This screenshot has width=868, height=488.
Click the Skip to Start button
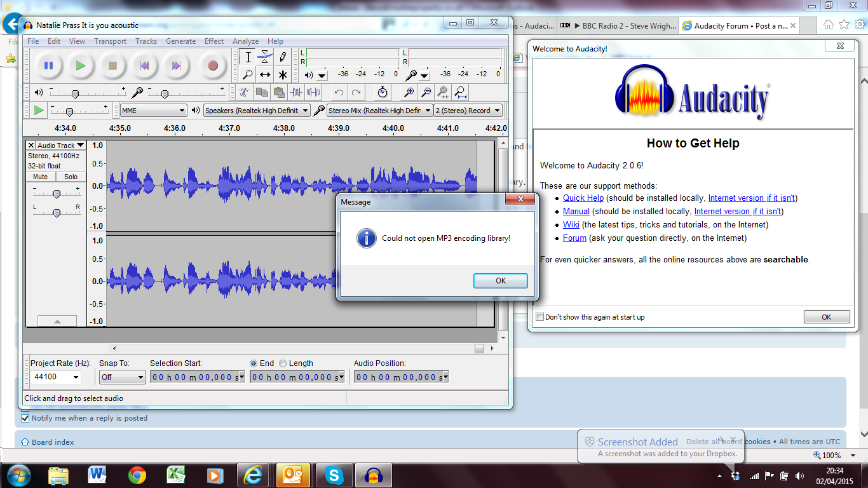click(144, 65)
